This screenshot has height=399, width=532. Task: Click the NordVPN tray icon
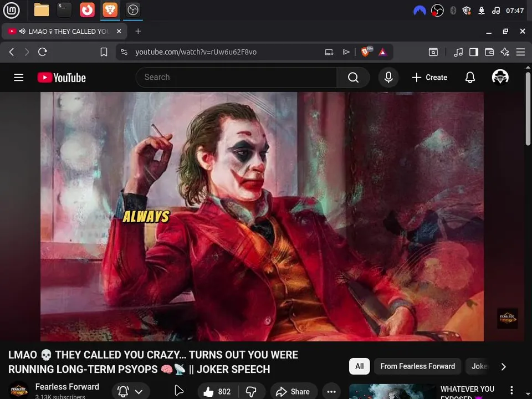pyautogui.click(x=420, y=11)
